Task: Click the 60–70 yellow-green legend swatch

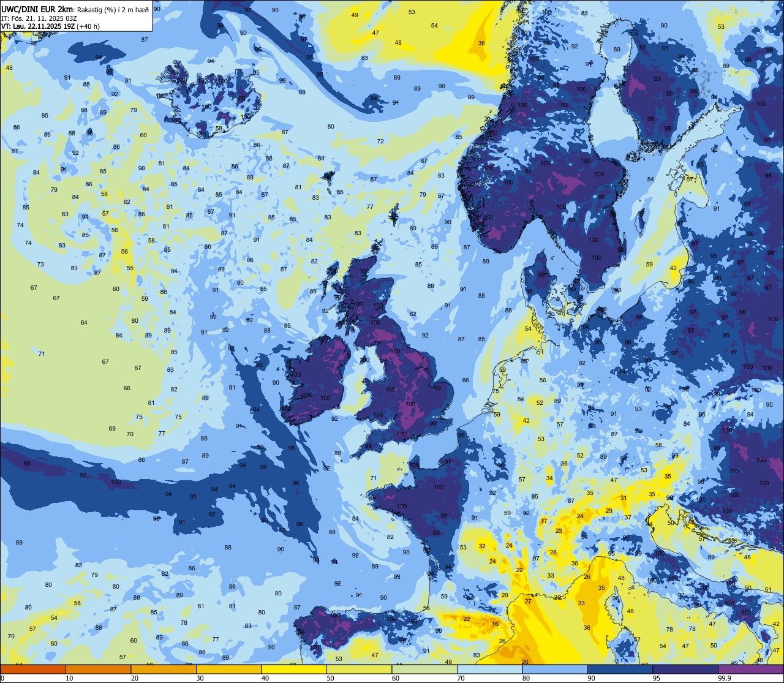Action: tap(424, 669)
